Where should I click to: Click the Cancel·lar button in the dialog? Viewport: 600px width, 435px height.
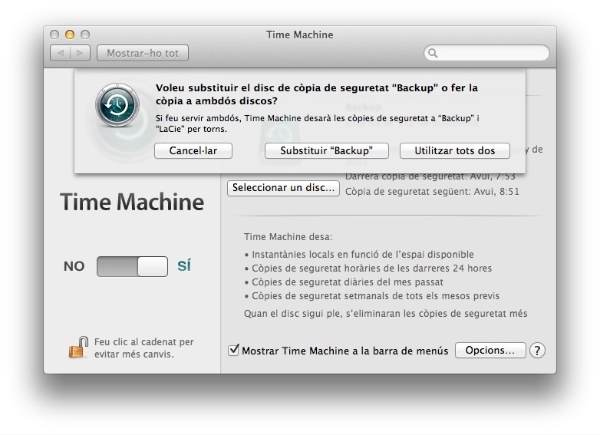tap(193, 151)
